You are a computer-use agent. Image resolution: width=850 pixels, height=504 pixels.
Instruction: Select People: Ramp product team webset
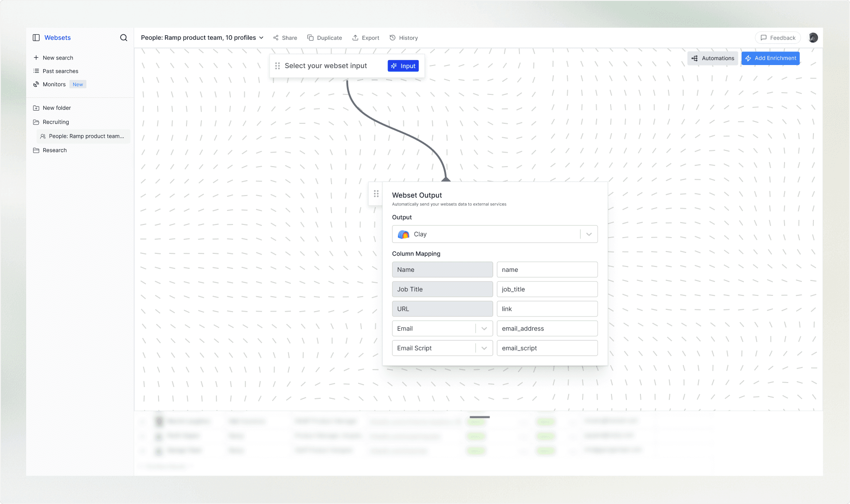[83, 136]
